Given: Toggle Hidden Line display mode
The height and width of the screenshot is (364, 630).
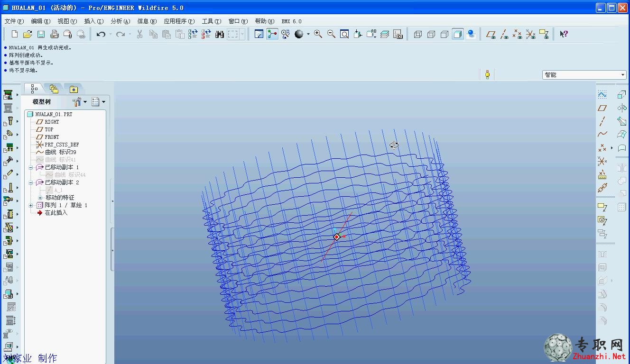Looking at the screenshot, I should pos(431,34).
